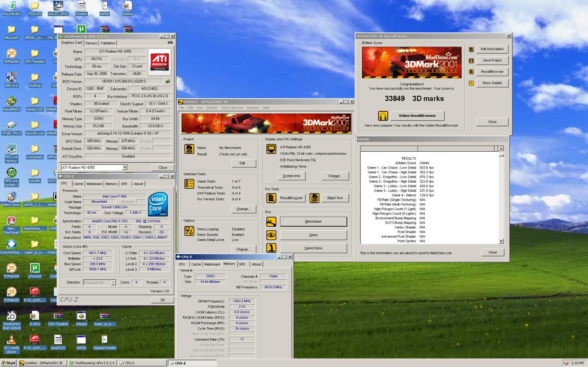
Task: Click the Online ResultBrowser button
Action: pyautogui.click(x=417, y=116)
